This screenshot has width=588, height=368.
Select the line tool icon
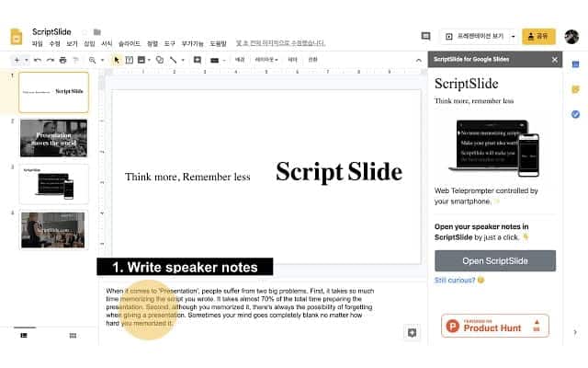(174, 60)
